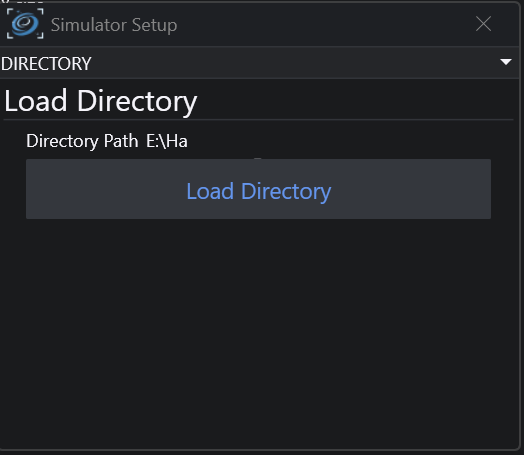Screen dimensions: 524x455
Task: Click the large Load Directory heading
Action: click(x=101, y=101)
